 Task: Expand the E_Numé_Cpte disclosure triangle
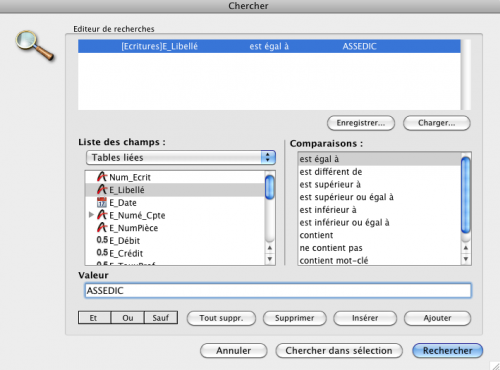91,215
